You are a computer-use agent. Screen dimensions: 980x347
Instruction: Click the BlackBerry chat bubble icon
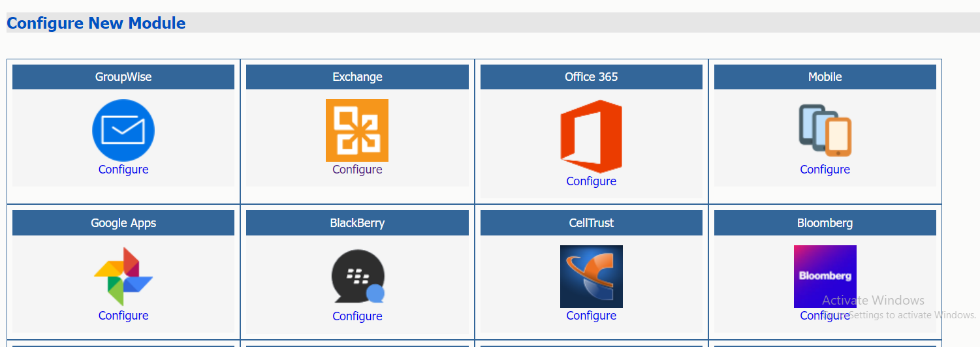(x=357, y=277)
